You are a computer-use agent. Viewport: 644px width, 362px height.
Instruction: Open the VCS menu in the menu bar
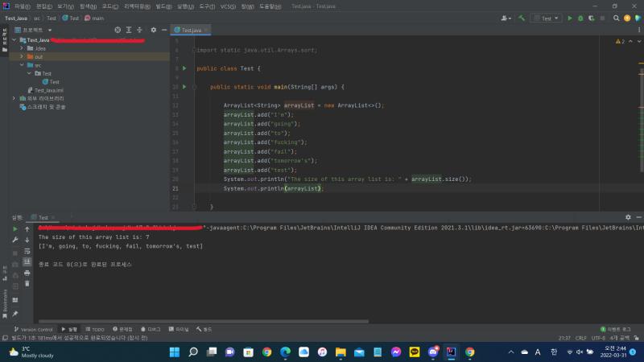pos(228,6)
